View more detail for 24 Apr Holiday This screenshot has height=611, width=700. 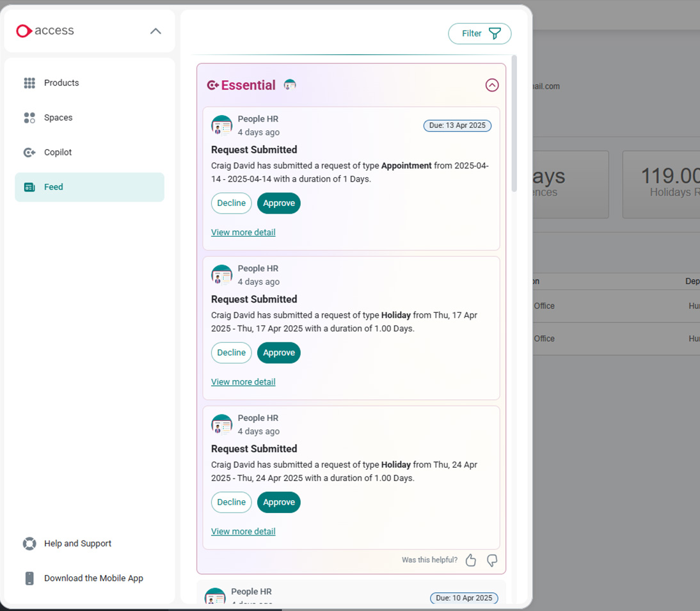[x=243, y=532]
